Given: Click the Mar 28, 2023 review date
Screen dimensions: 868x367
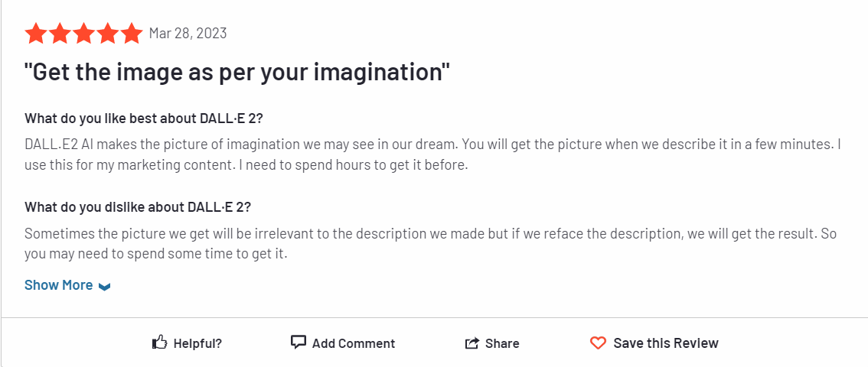Looking at the screenshot, I should coord(188,33).
